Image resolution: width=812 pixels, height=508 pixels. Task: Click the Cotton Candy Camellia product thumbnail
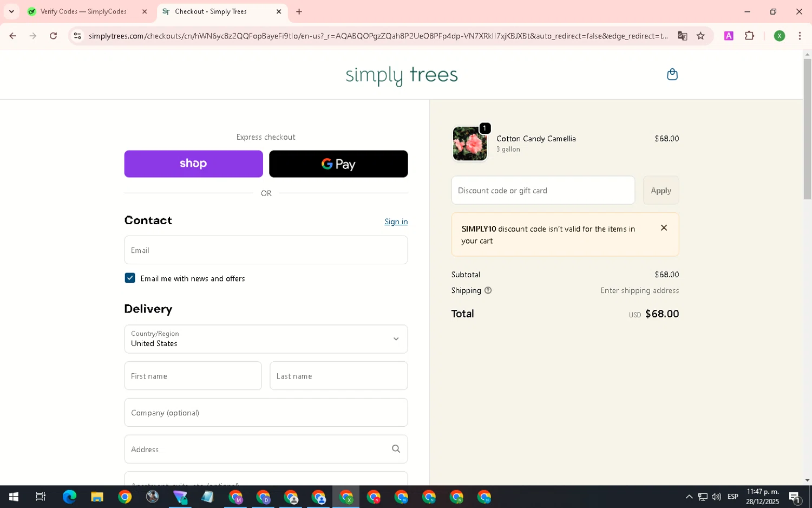(469, 144)
